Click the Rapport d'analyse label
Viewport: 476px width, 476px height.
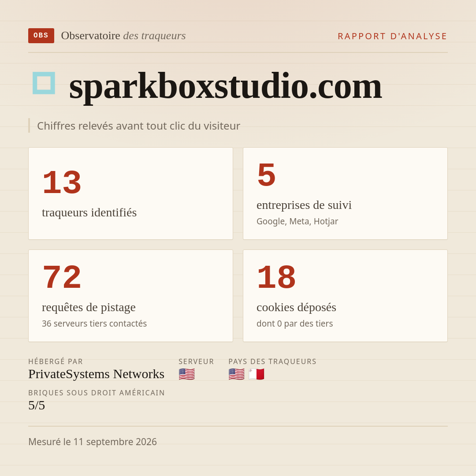pyautogui.click(x=393, y=36)
